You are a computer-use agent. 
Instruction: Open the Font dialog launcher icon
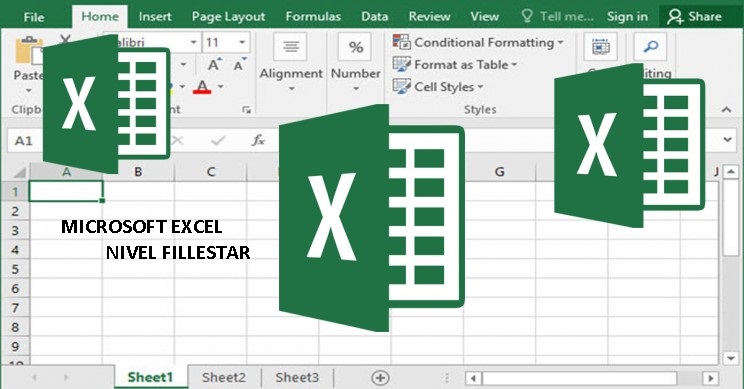click(246, 110)
